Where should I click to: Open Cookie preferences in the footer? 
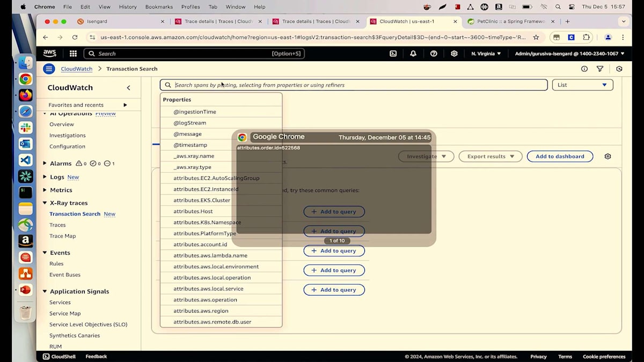[x=604, y=357]
